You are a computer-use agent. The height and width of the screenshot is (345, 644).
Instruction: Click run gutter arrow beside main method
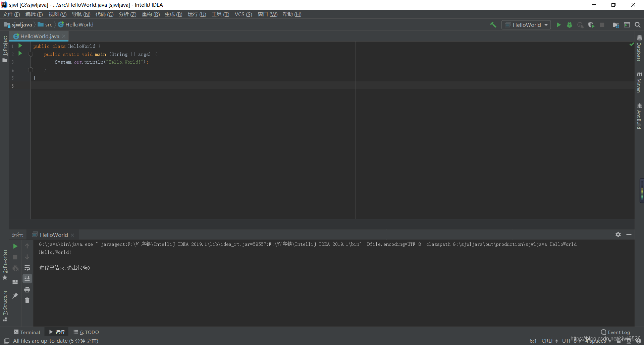click(20, 53)
